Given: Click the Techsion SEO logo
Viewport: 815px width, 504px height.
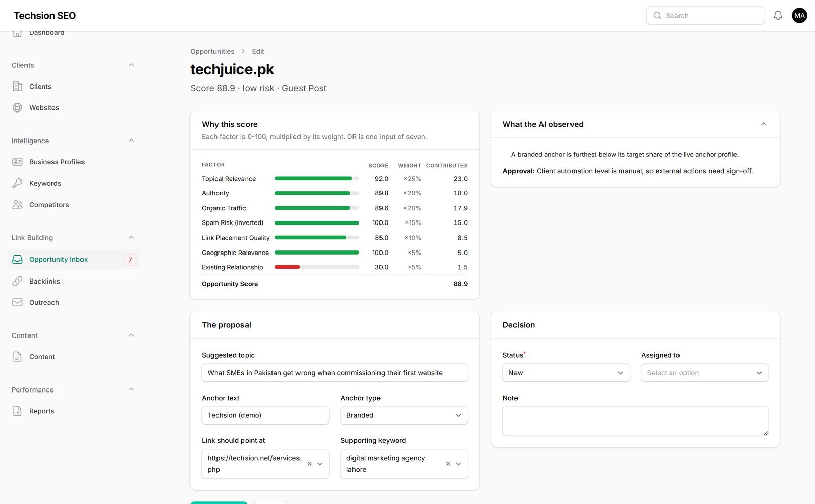Looking at the screenshot, I should coord(45,16).
